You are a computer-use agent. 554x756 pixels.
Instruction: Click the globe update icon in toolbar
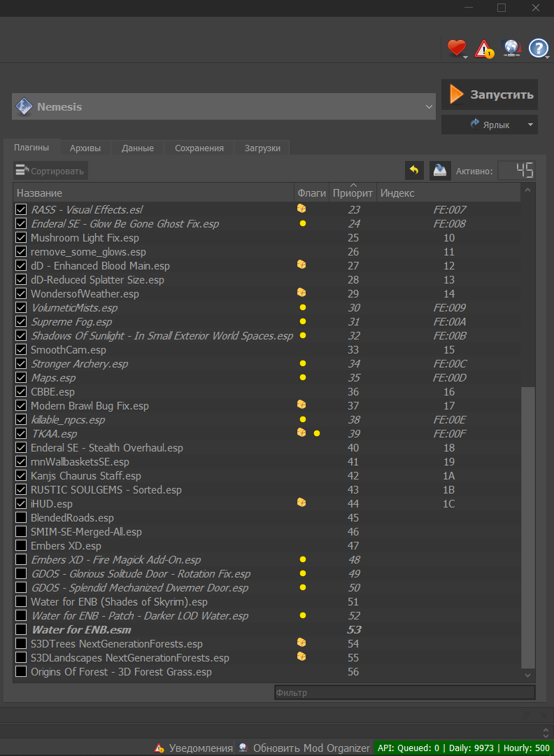point(511,48)
